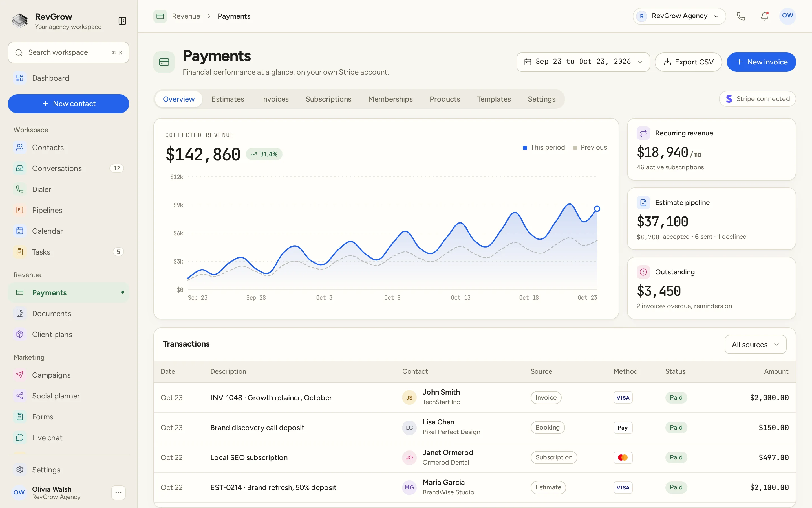Click the RevGrow logo icon
This screenshot has height=508, width=812.
point(20,21)
